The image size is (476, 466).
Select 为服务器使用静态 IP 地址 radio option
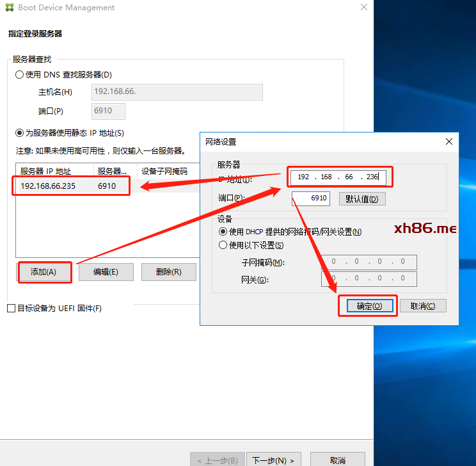click(20, 133)
